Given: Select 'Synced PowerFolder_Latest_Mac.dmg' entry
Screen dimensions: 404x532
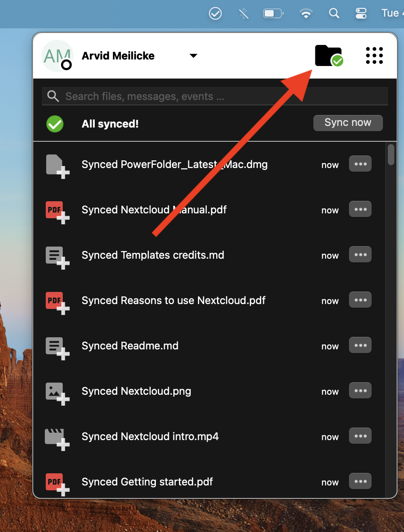Looking at the screenshot, I should [174, 165].
